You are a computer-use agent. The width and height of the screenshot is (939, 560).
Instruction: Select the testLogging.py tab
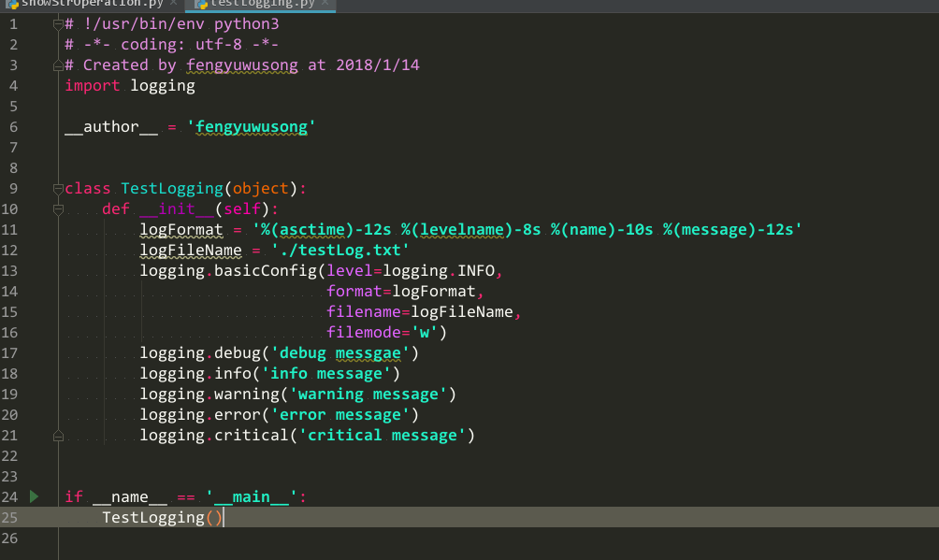pos(261,4)
